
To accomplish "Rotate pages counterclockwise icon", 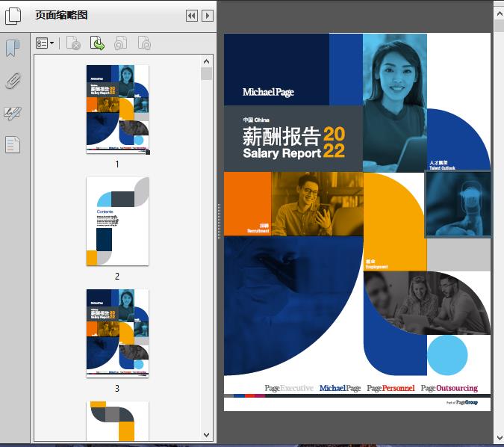I will [x=120, y=43].
